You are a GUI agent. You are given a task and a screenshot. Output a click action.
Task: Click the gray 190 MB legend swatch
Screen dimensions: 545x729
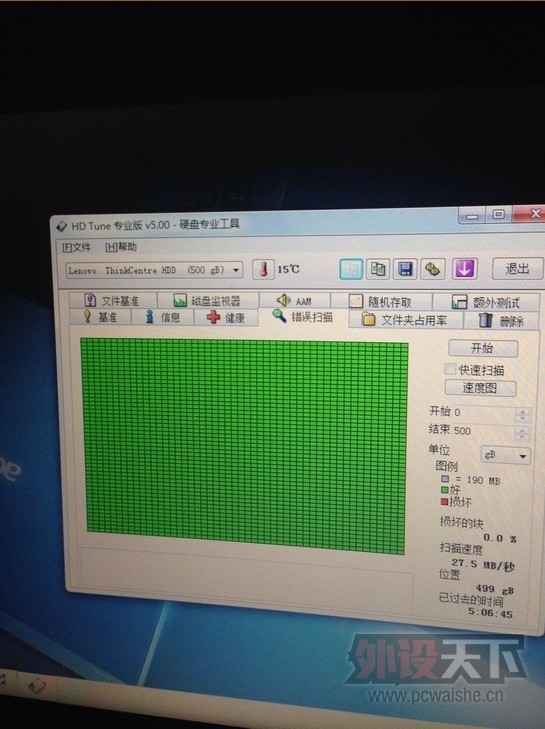pos(445,479)
